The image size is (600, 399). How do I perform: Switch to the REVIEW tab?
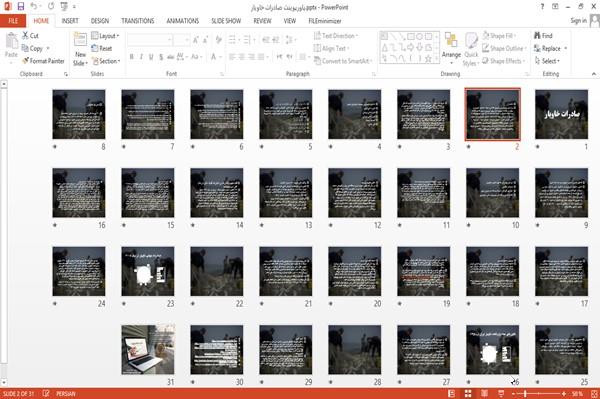pos(262,21)
